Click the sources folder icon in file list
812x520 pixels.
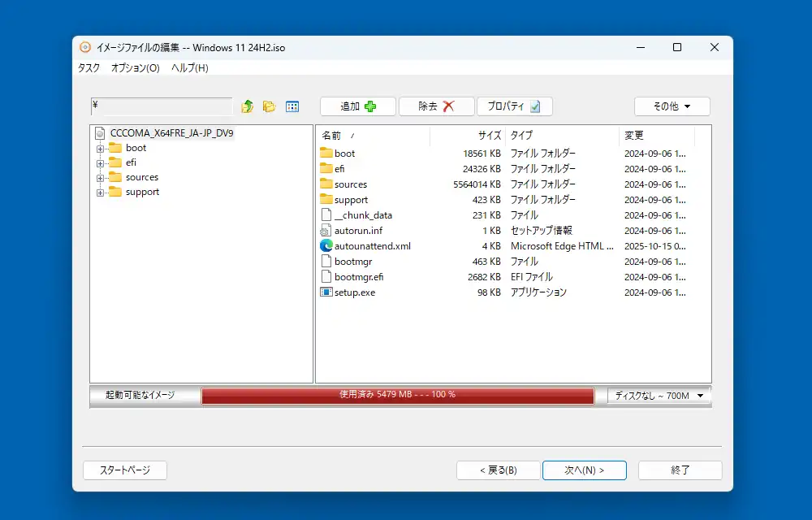[326, 184]
